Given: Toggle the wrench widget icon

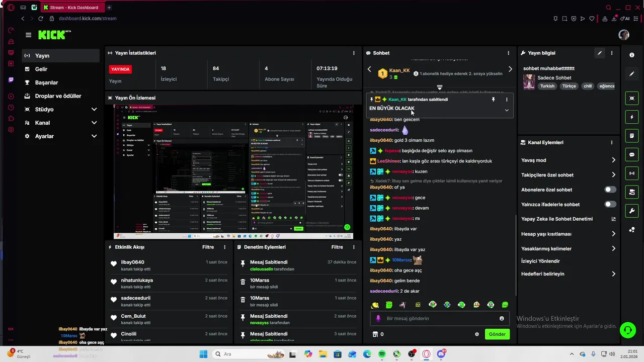Looking at the screenshot, I should click(x=632, y=211).
